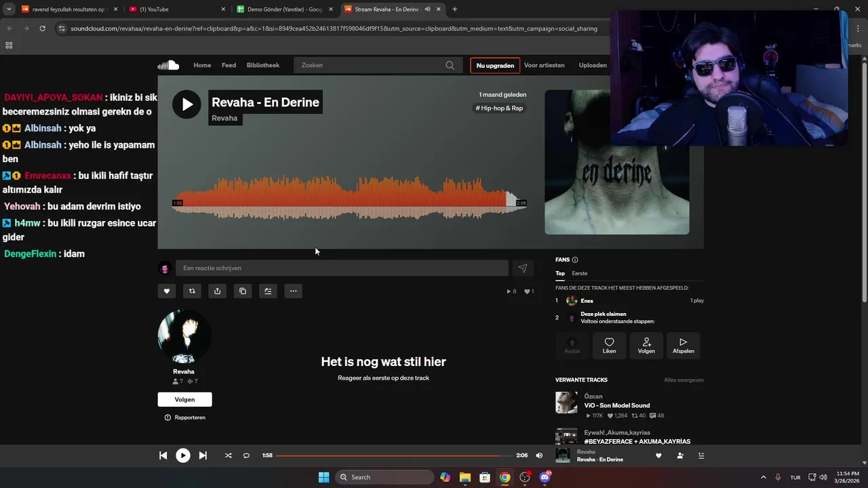Click the search magnifier icon
868x488 pixels.
coord(450,65)
